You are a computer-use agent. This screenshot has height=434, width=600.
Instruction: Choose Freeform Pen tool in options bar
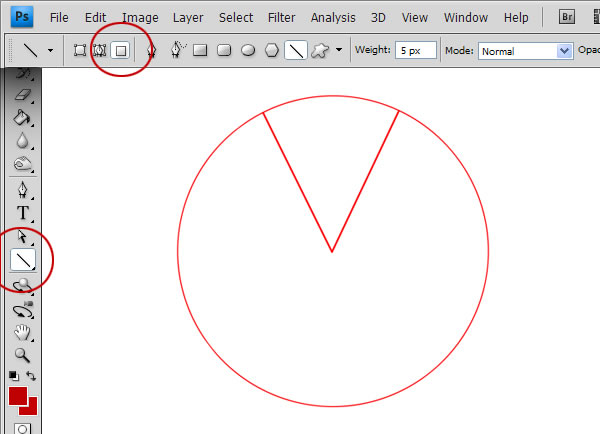pos(177,50)
